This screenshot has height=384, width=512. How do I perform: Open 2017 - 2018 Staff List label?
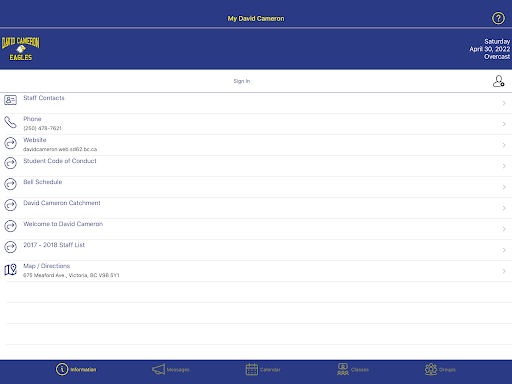pyautogui.click(x=54, y=245)
